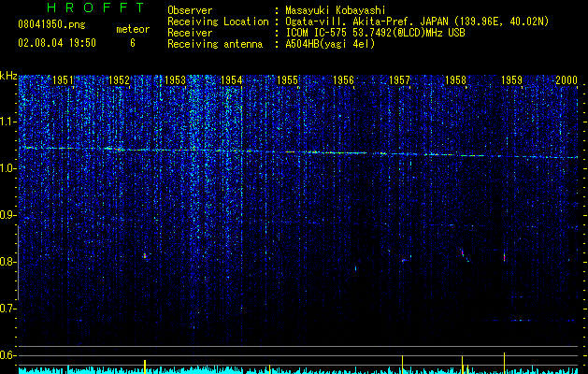Click the 1953 time marker

point(175,80)
